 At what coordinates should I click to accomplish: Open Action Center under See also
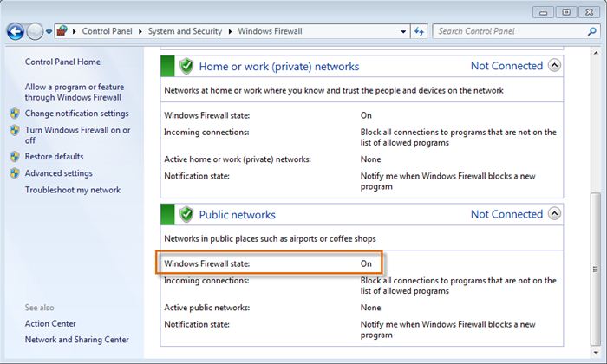pos(50,323)
